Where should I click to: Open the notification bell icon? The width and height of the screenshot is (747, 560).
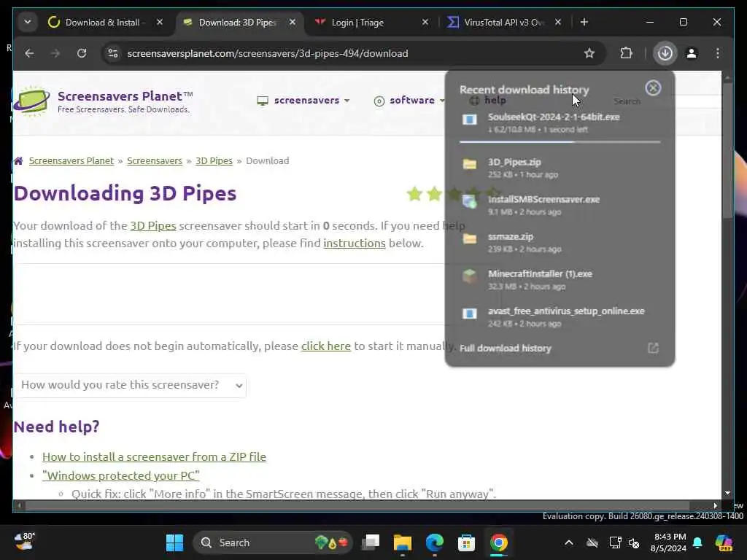click(x=698, y=542)
